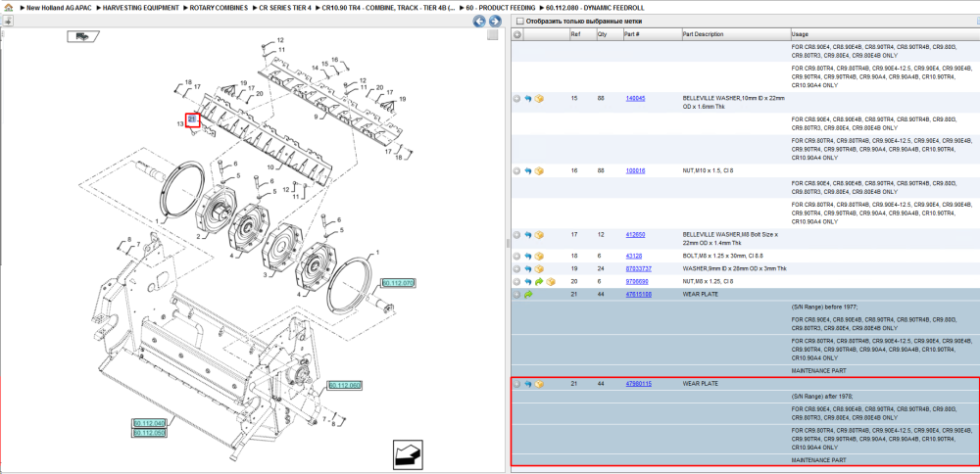Navigate to the next diagram with forward arrow
The height and width of the screenshot is (474, 980).
pos(494,22)
